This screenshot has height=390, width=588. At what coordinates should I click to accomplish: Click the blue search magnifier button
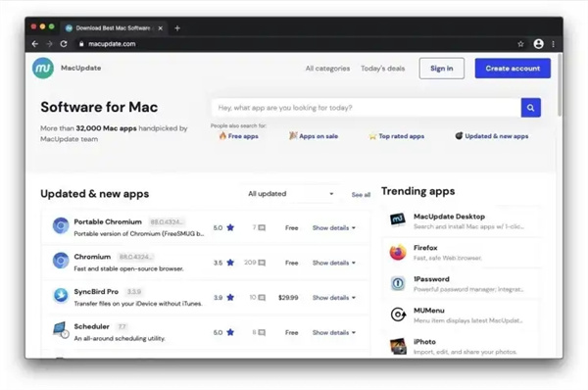pos(530,108)
